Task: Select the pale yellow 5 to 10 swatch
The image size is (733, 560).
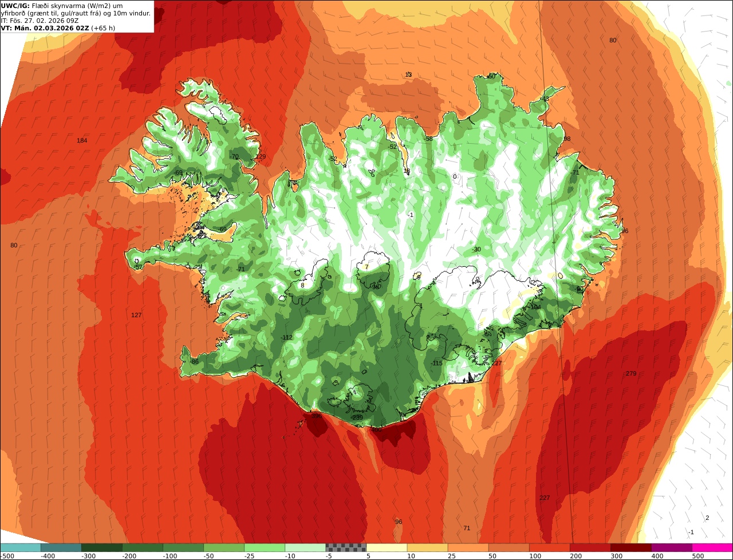Action: point(387,547)
